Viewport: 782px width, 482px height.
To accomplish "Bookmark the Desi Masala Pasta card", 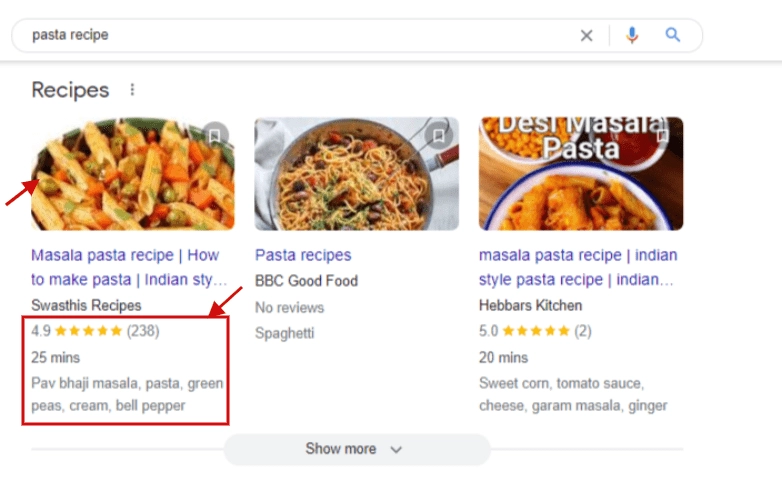I will click(662, 134).
